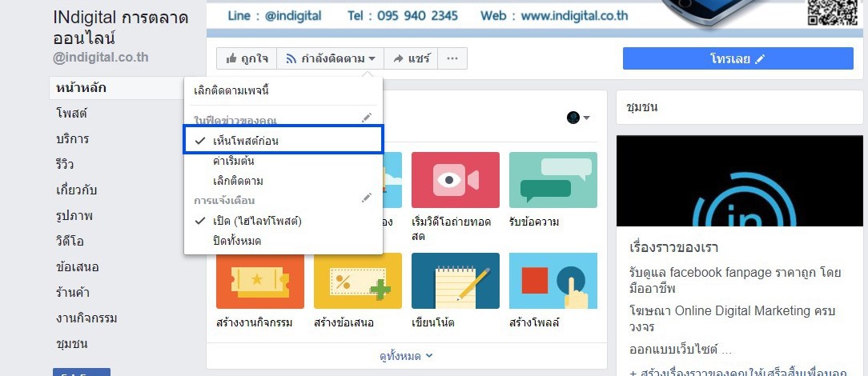Screen dimensions: 868x376
Task: Click the Start Live Video camera icon
Action: pos(456,180)
